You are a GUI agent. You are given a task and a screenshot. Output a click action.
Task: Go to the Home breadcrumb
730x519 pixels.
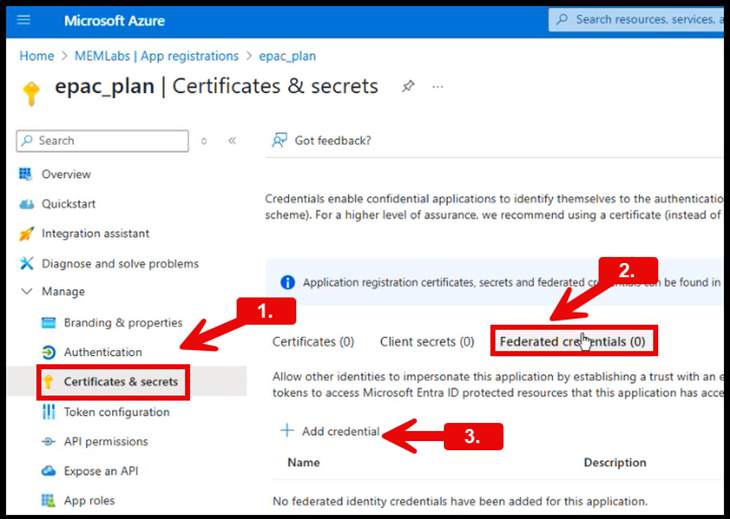click(x=37, y=56)
